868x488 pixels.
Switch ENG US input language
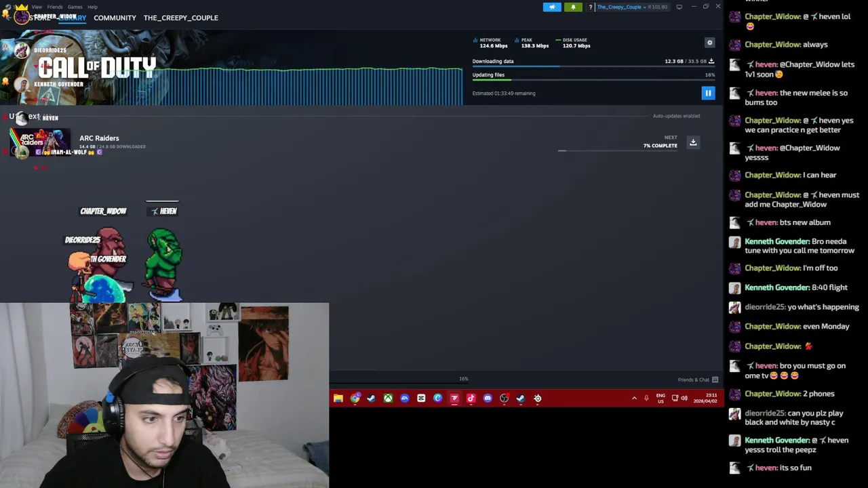point(660,399)
